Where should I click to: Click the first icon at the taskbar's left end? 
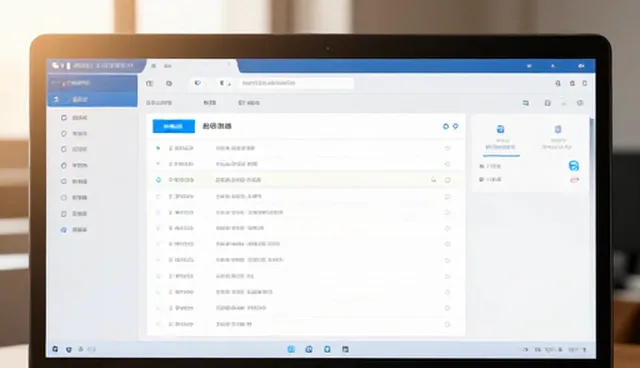click(55, 349)
